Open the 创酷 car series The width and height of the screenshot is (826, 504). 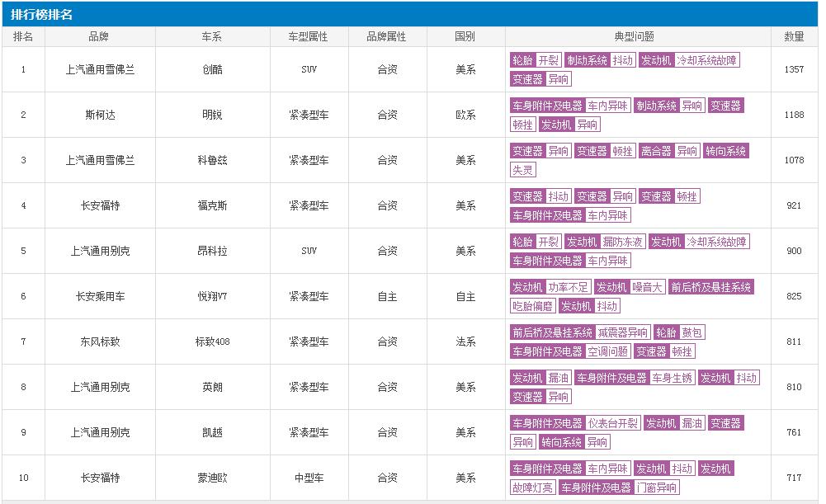(212, 69)
